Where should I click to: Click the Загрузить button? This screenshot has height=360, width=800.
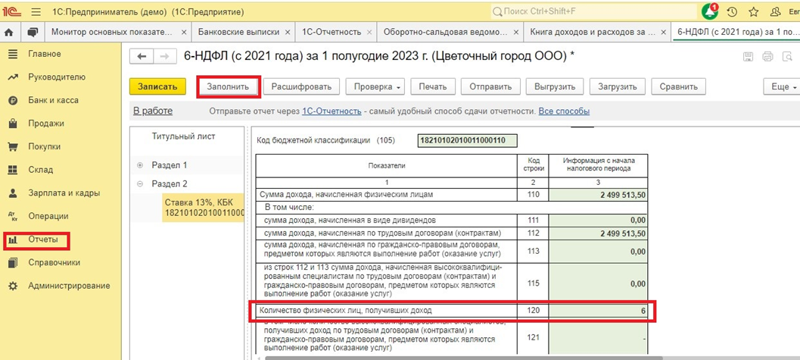pos(617,87)
